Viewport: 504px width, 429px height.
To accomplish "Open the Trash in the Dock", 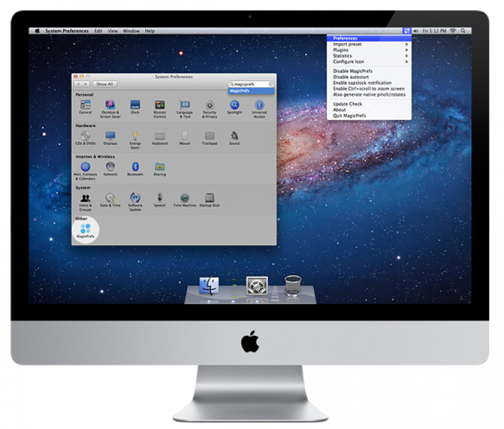I will point(293,285).
